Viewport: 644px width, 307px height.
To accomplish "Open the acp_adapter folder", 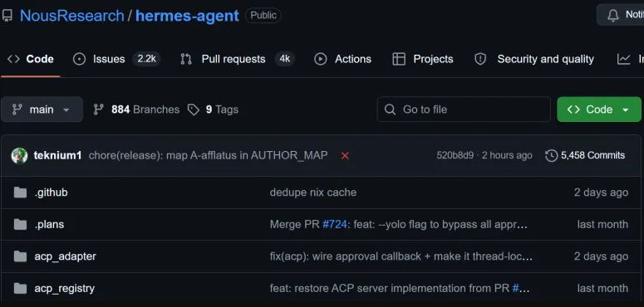I will [66, 256].
